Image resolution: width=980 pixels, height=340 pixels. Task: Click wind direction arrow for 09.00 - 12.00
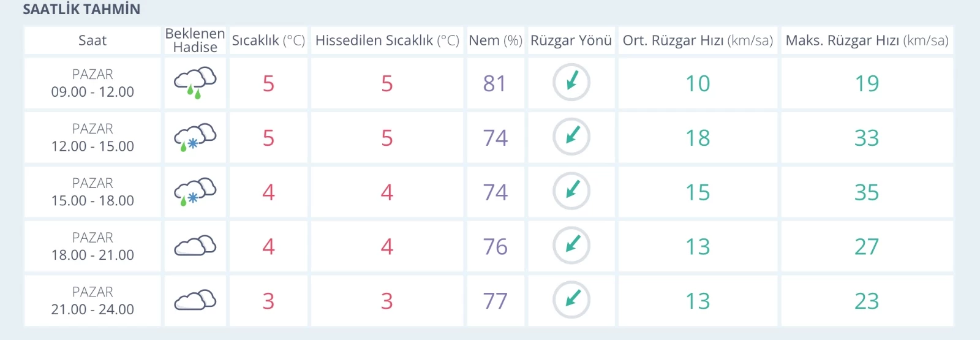pos(571,82)
